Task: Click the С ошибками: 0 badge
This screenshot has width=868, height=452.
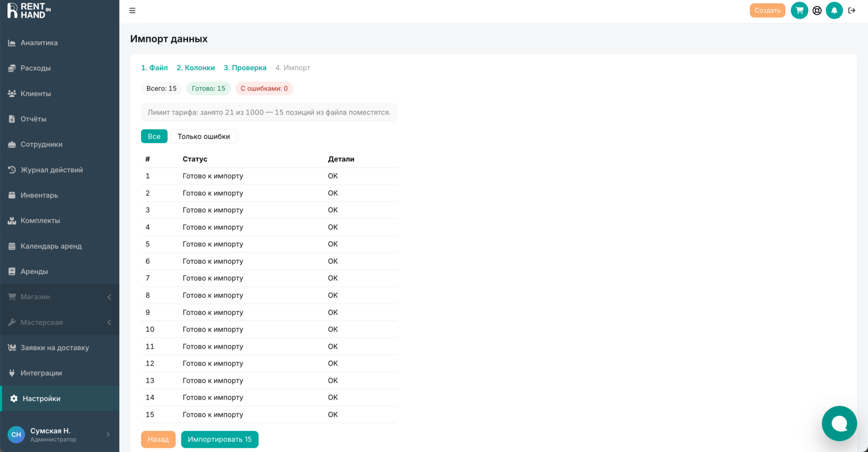Action: coord(264,88)
